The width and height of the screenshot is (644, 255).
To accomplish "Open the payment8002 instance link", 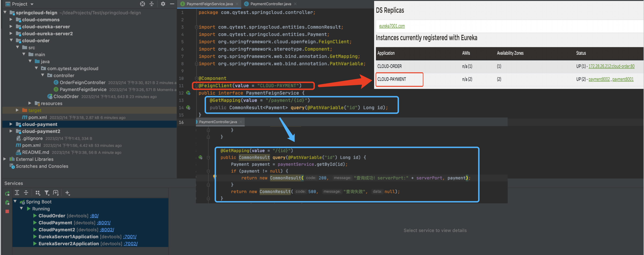I will point(599,79).
